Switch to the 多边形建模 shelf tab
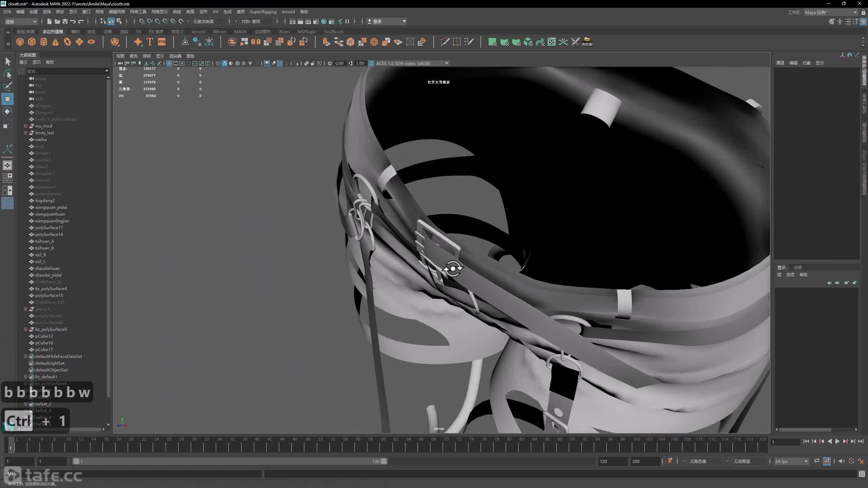This screenshot has width=868, height=488. [x=53, y=32]
